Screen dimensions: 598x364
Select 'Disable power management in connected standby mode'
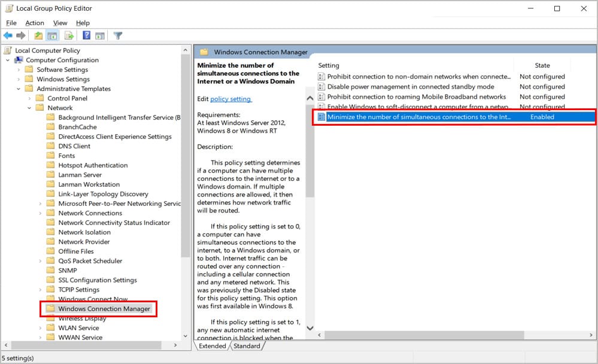point(411,87)
